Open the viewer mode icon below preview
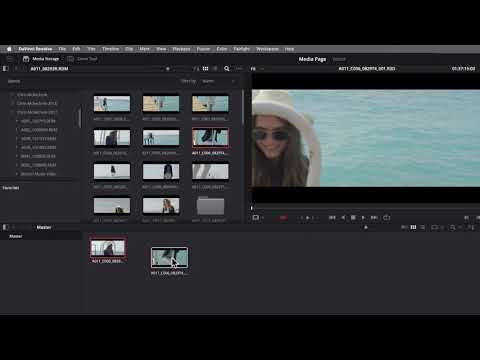Viewport: 480px width, 360px height. [x=256, y=218]
